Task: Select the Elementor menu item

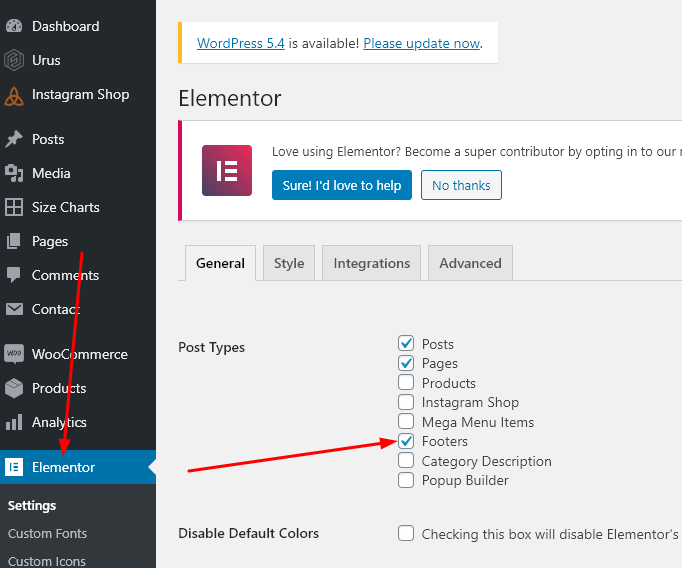Action: (78, 467)
